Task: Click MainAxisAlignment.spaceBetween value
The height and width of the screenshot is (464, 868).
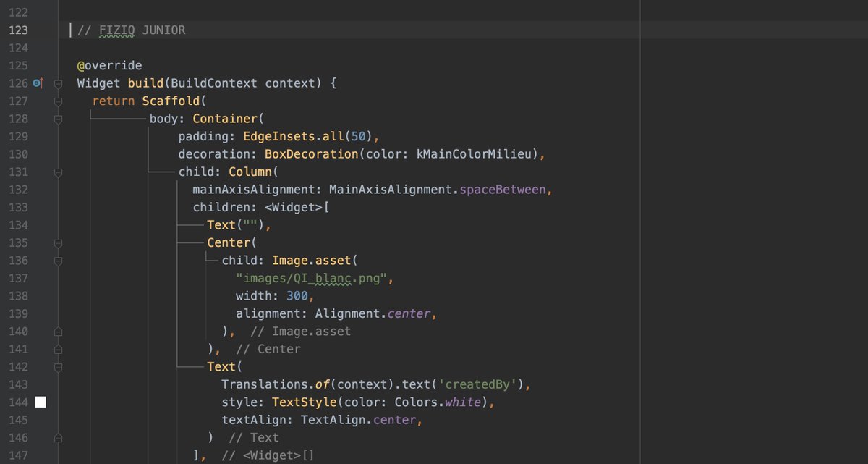Action: click(438, 190)
